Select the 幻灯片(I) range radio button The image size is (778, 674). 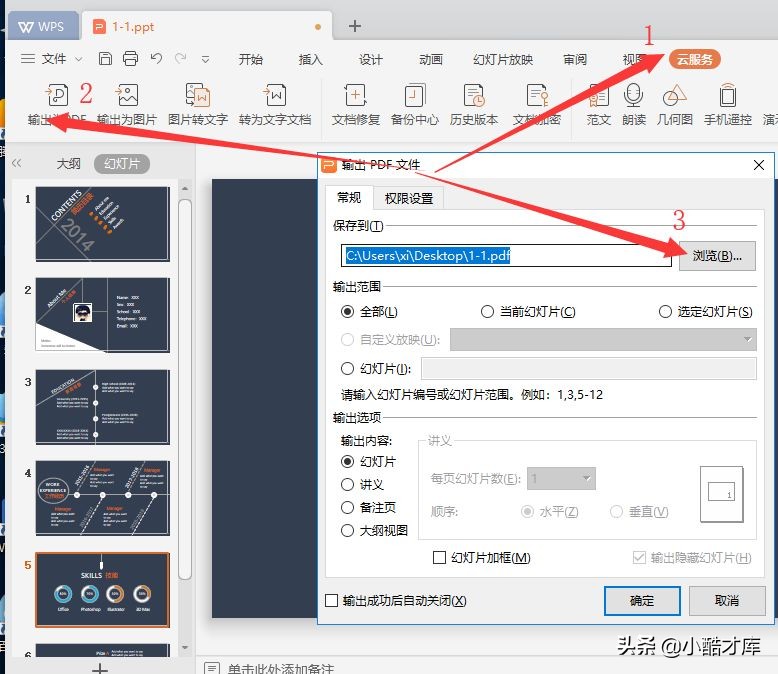(x=347, y=368)
